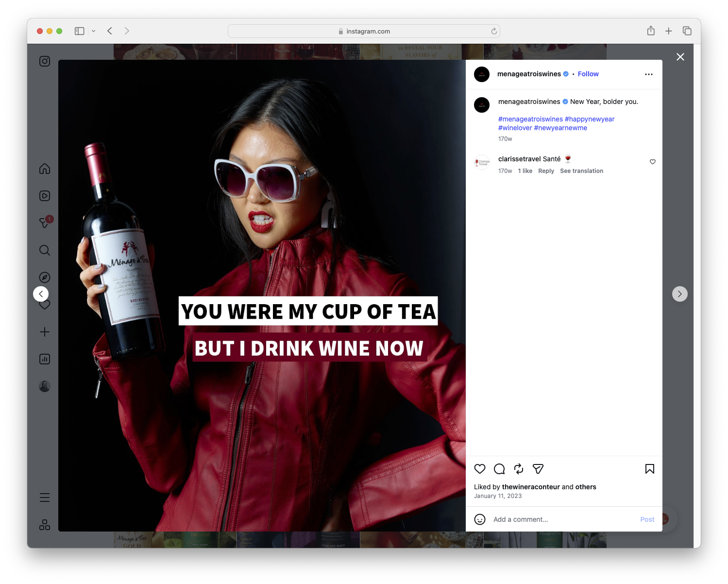
Task: Follow menageatroiswines
Action: [x=588, y=74]
